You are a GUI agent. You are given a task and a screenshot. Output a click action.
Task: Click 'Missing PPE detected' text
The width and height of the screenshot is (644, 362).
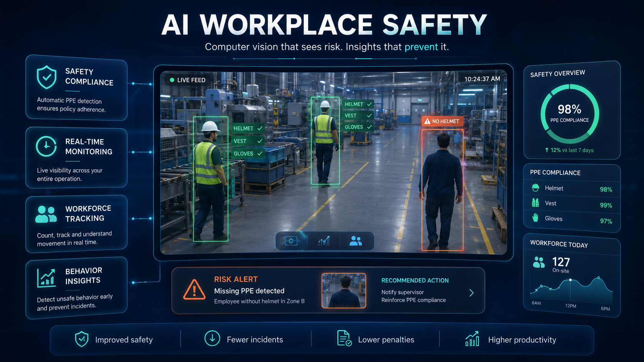249,291
